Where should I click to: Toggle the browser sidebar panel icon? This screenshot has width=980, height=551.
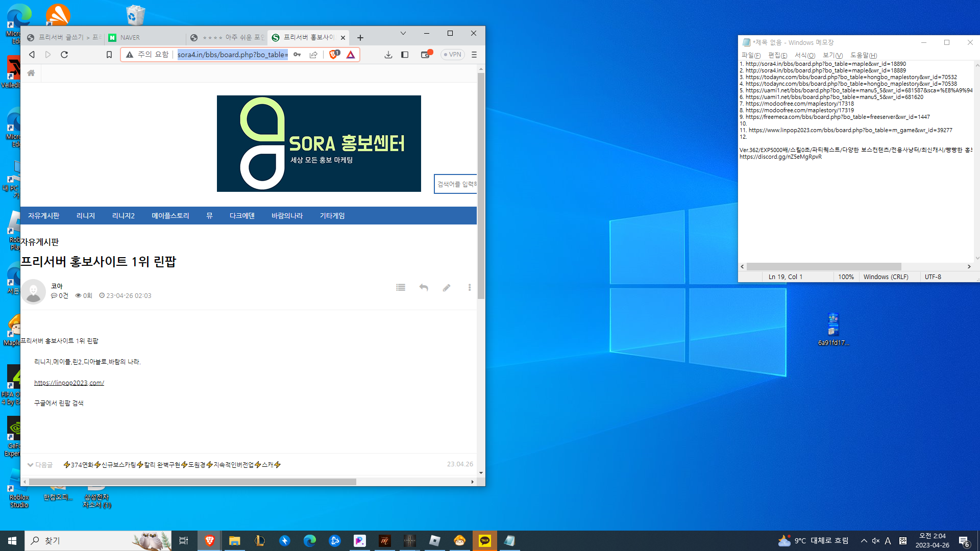point(405,55)
